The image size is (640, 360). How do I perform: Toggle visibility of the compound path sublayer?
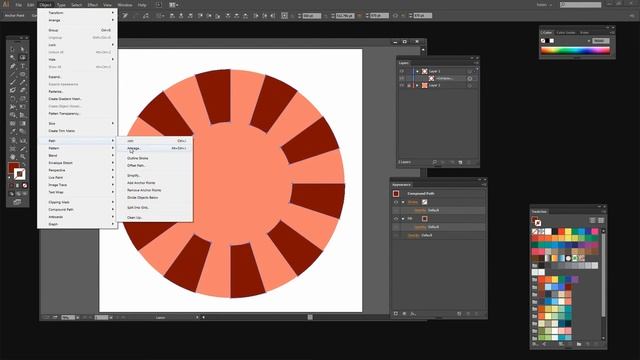point(402,78)
